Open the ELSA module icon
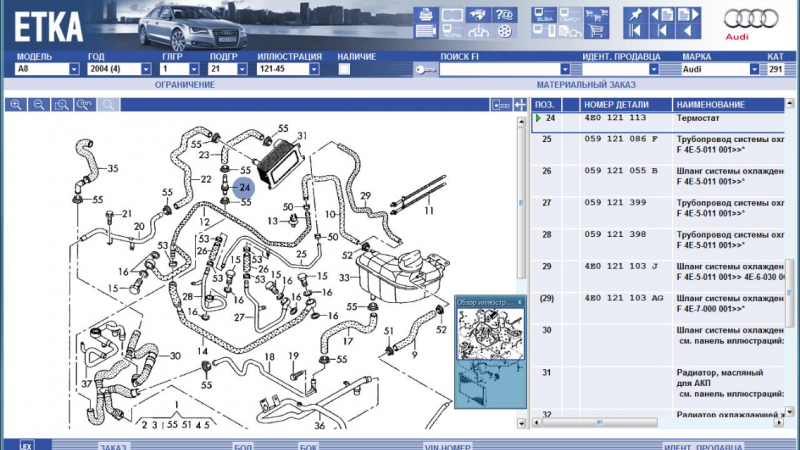The width and height of the screenshot is (800, 450). pyautogui.click(x=545, y=16)
